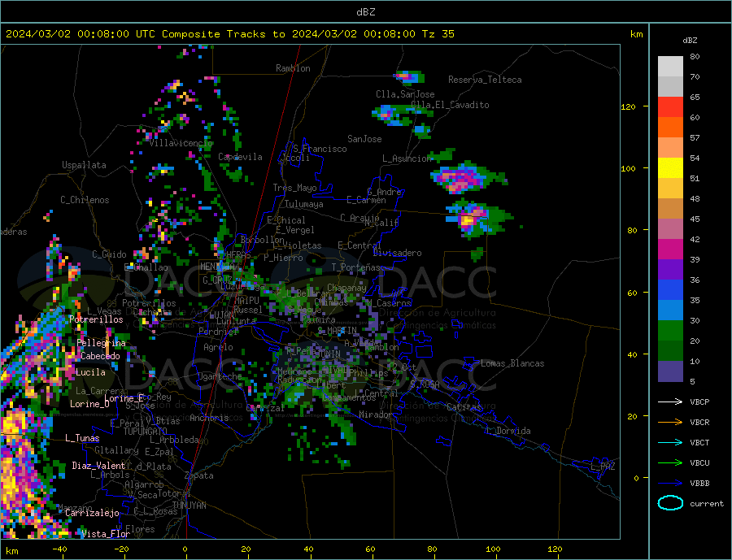Select the bright yellow 51-54 dBZ swatch
Image resolution: width=732 pixels, height=560 pixels.
tap(670, 168)
